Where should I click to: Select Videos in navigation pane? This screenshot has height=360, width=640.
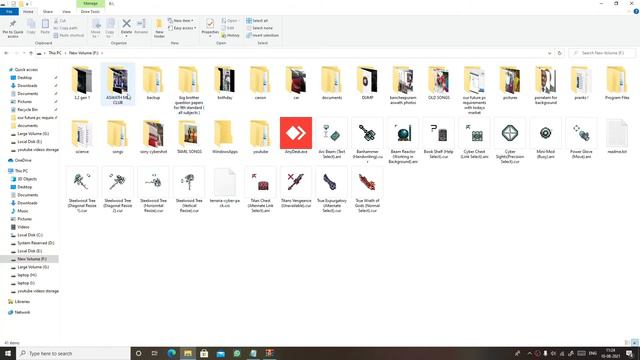(23, 227)
